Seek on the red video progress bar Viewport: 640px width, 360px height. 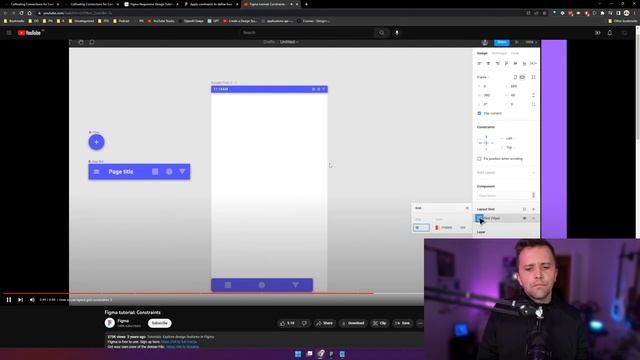click(212, 293)
